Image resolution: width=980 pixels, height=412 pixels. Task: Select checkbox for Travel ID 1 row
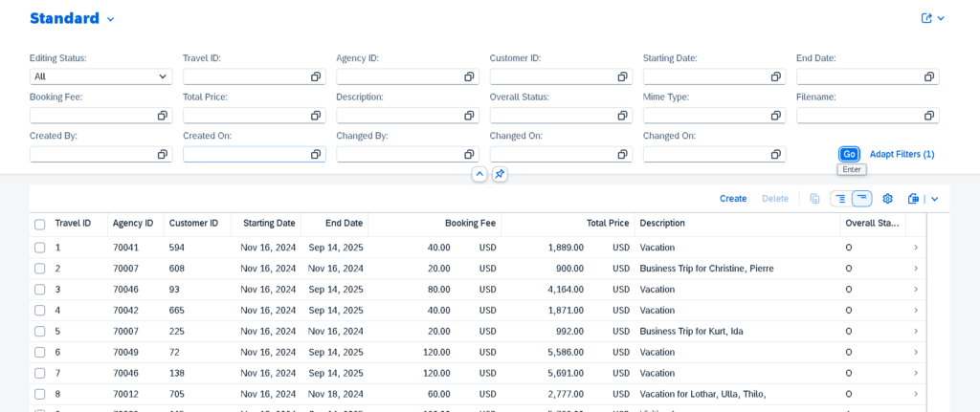click(x=40, y=248)
